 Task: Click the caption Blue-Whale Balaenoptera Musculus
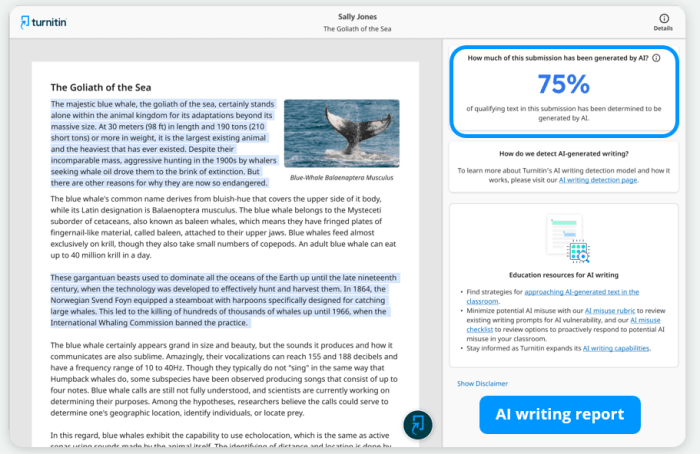click(x=342, y=178)
